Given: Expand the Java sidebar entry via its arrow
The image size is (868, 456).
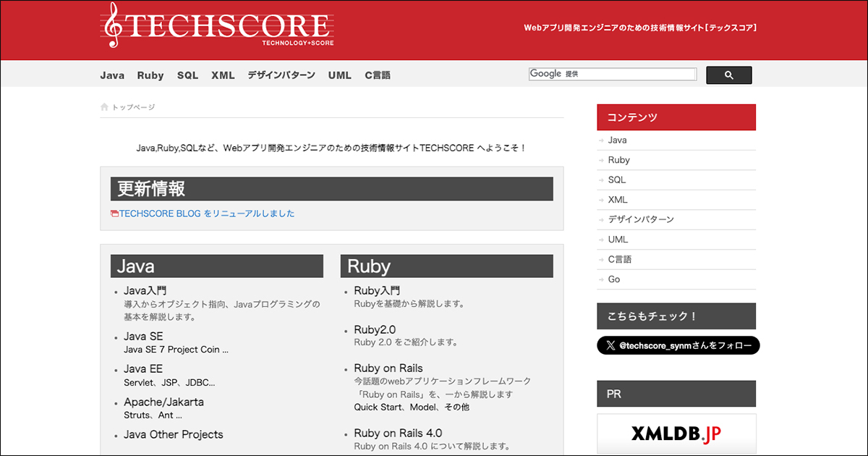Looking at the screenshot, I should point(603,140).
